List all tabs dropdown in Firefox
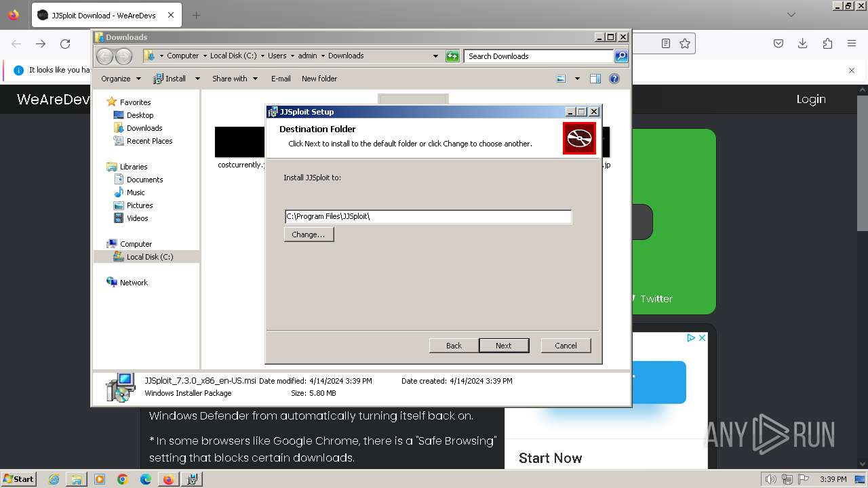This screenshot has width=868, height=488. point(791,15)
